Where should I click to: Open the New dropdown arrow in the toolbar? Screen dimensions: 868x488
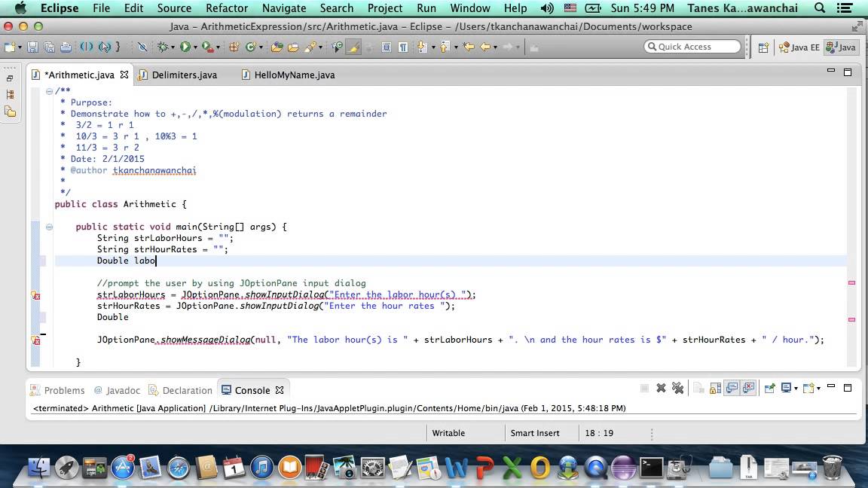20,48
